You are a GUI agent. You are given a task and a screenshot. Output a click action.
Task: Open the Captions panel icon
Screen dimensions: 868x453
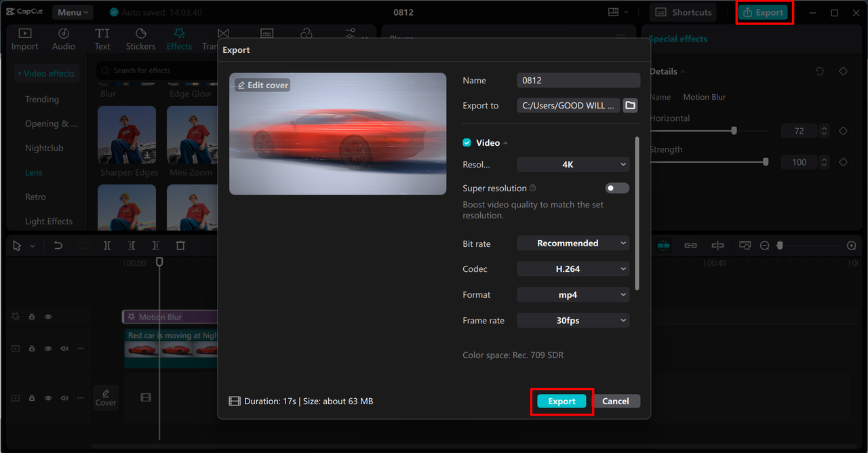267,34
